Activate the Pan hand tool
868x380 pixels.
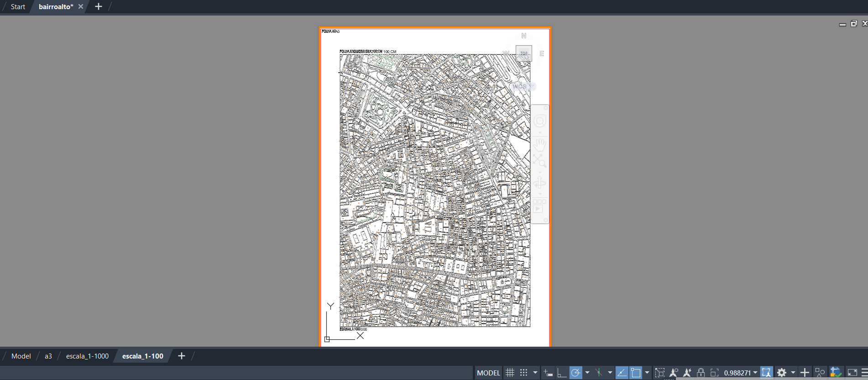[540, 145]
